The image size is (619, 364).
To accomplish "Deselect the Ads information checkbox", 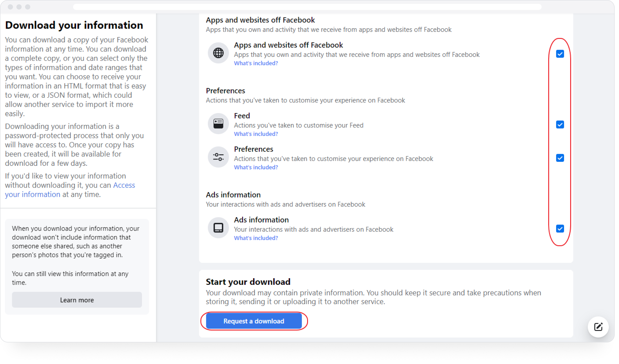I will (560, 229).
